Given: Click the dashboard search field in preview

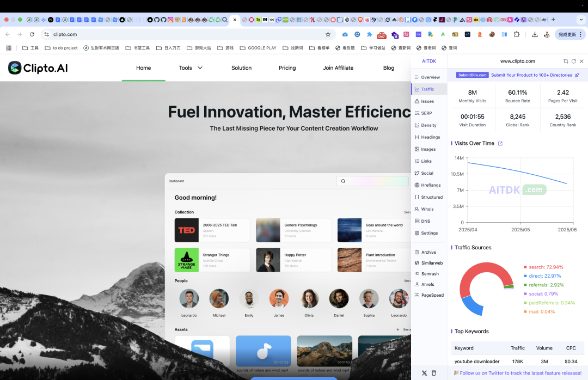Looking at the screenshot, I should (x=372, y=181).
